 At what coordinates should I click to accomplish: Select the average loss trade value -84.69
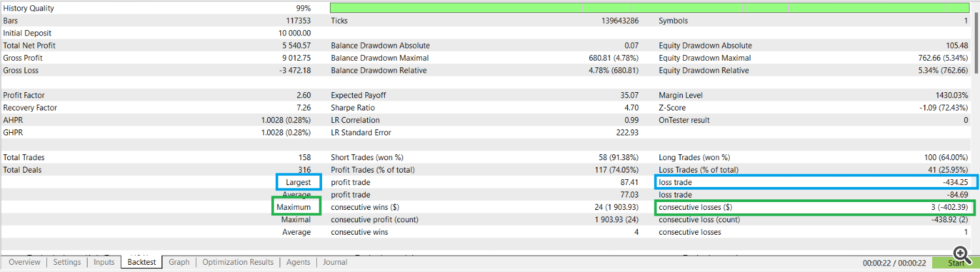pyautogui.click(x=957, y=195)
